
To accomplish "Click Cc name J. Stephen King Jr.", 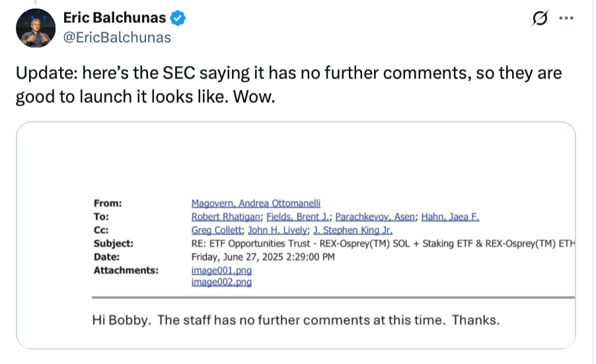I will tap(353, 230).
